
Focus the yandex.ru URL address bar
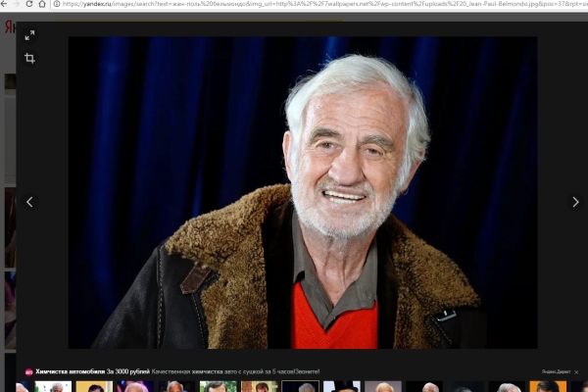pyautogui.click(x=294, y=4)
